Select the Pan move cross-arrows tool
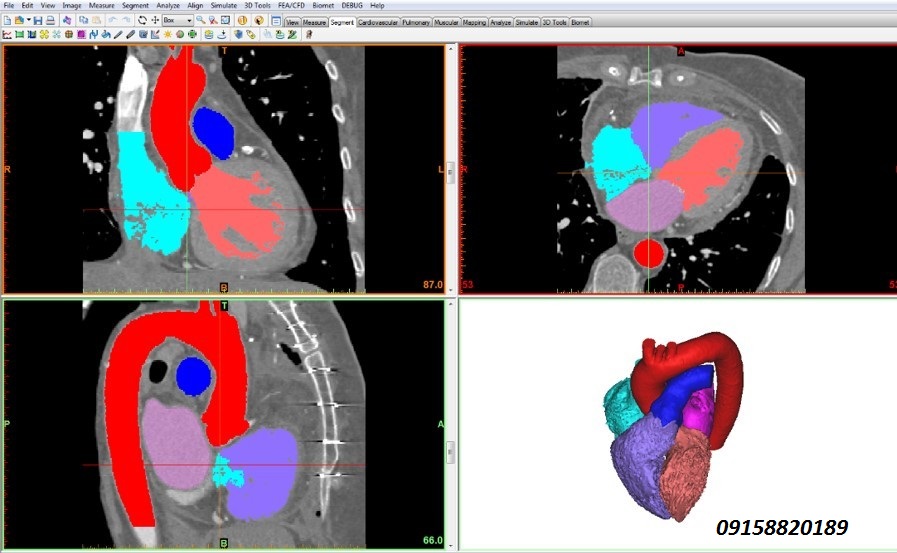The height and width of the screenshot is (553, 897). click(155, 20)
